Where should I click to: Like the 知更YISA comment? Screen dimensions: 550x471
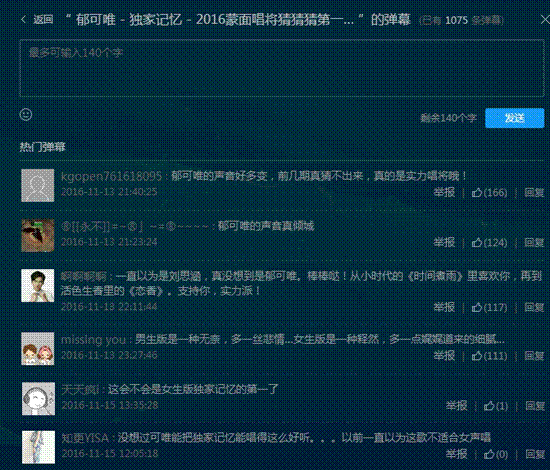(496, 455)
